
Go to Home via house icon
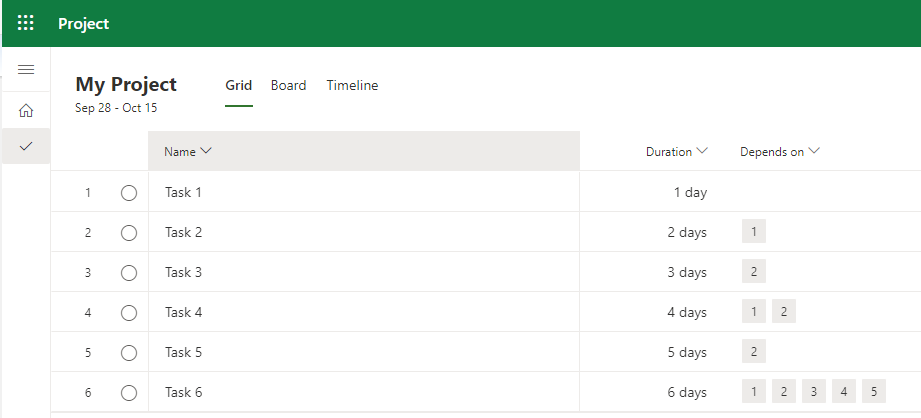click(26, 110)
